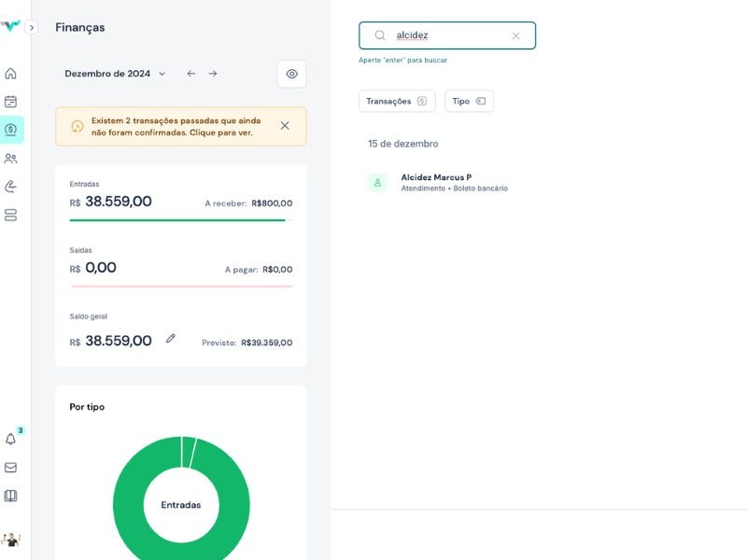Open the calendar icon in sidebar
The height and width of the screenshot is (560, 747).
[x=11, y=102]
